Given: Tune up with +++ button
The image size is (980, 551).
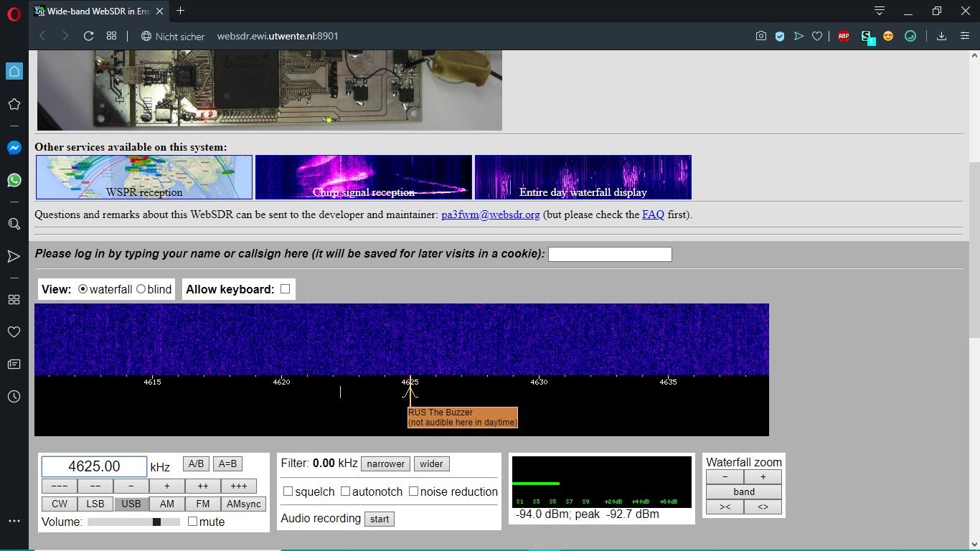Looking at the screenshot, I should click(239, 486).
